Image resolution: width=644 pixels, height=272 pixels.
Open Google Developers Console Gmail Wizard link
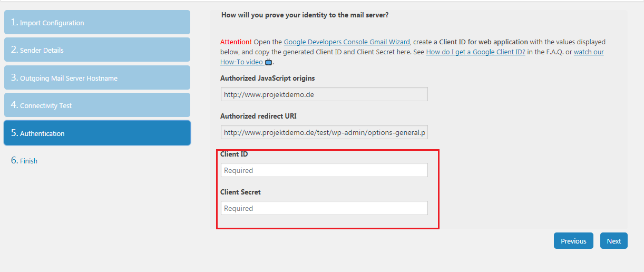tap(347, 42)
